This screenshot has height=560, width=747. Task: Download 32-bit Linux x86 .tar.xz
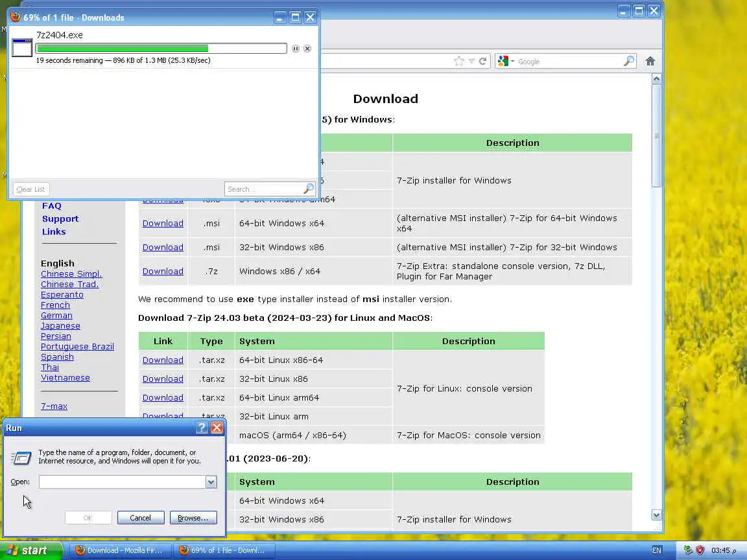click(163, 379)
